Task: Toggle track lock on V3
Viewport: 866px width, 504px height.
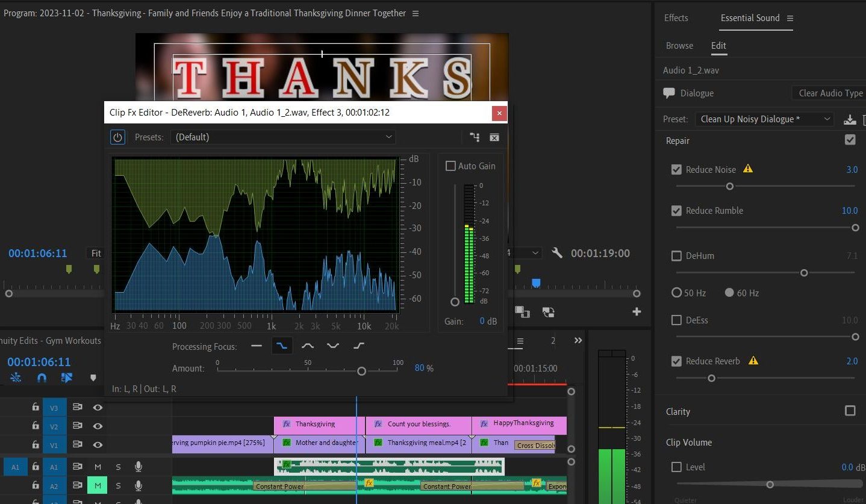Action: [36, 408]
